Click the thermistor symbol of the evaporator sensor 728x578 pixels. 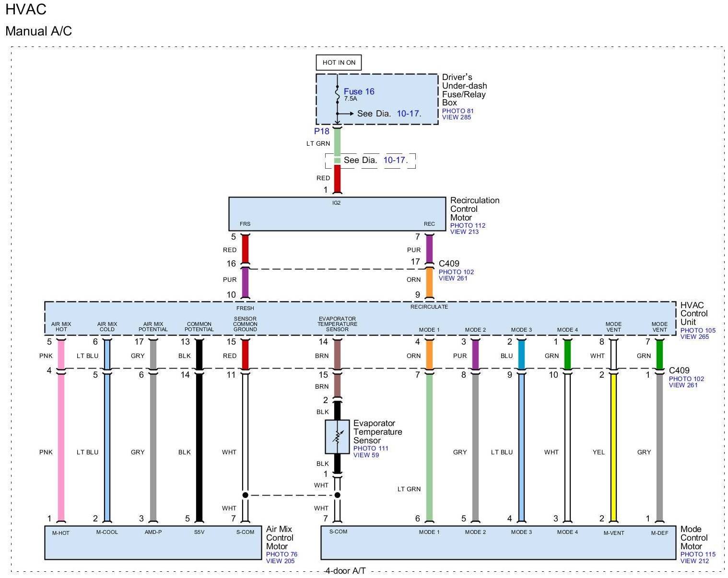(x=338, y=437)
